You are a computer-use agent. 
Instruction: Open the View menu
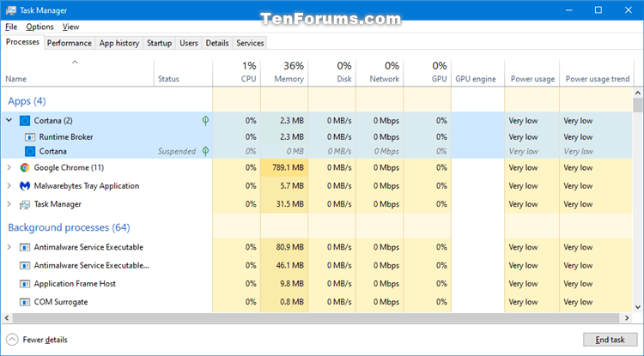[x=70, y=27]
